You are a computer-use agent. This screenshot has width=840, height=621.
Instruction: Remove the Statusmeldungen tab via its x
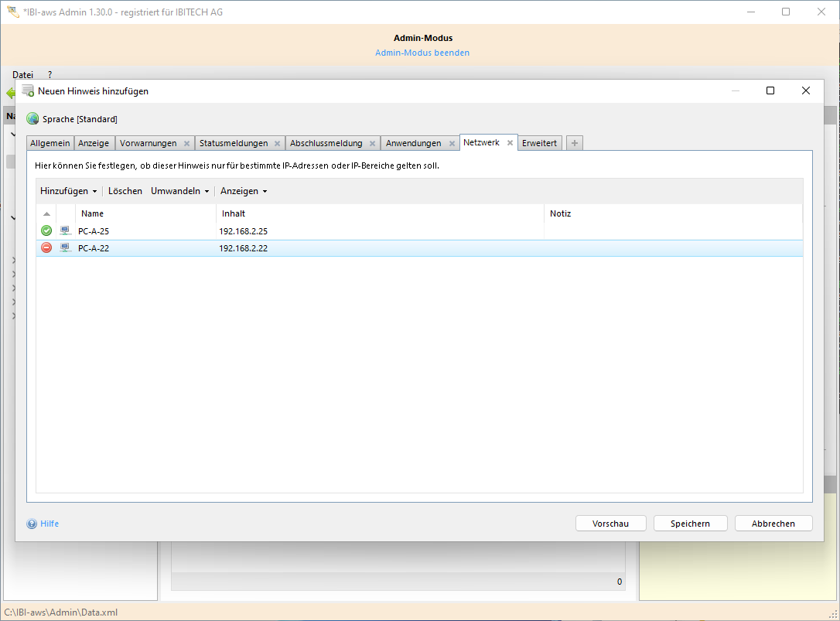point(277,144)
